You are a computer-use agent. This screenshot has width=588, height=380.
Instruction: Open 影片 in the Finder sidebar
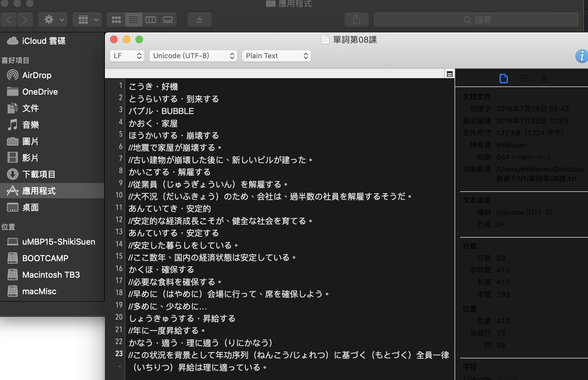tap(52, 158)
